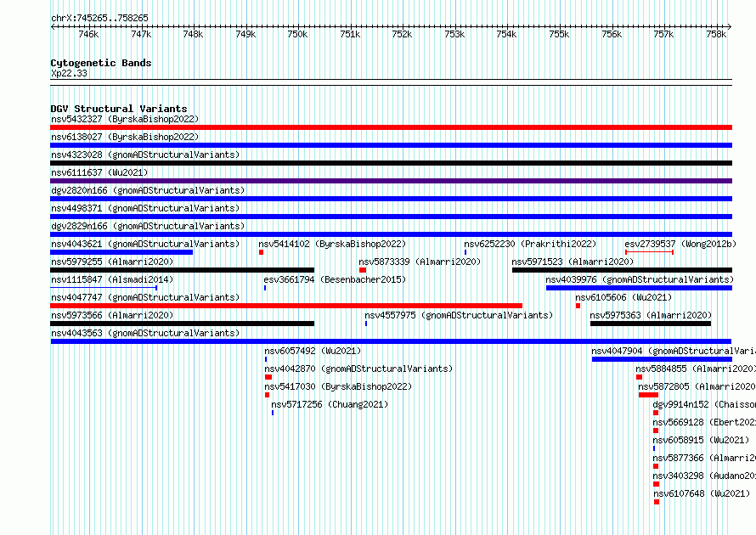
Task: Open the nsv5884855 (Almarri2020) label
Action: click(x=696, y=369)
